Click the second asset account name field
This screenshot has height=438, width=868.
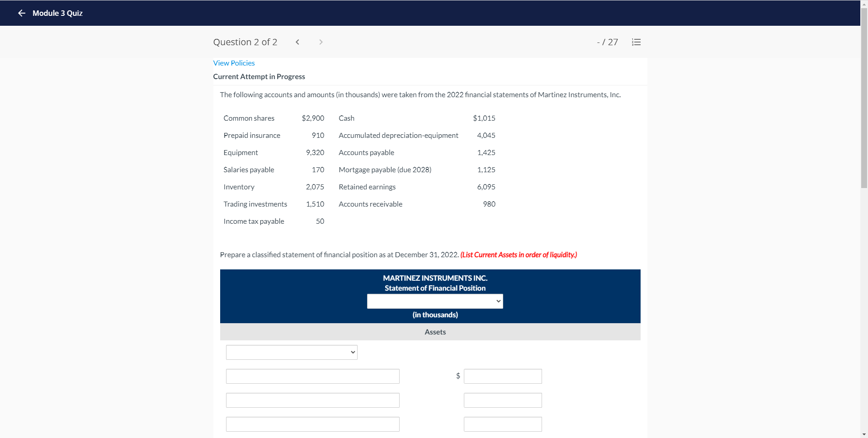(x=312, y=400)
